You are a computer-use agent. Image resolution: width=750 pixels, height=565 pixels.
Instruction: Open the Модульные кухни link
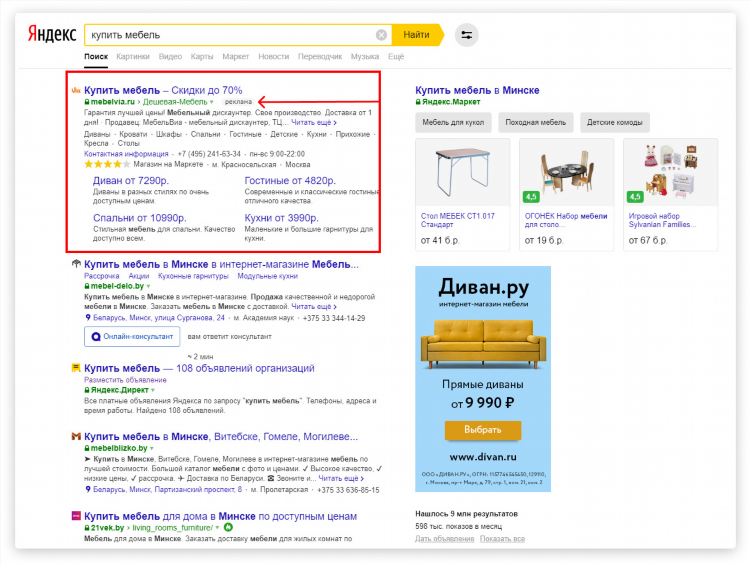tap(267, 276)
